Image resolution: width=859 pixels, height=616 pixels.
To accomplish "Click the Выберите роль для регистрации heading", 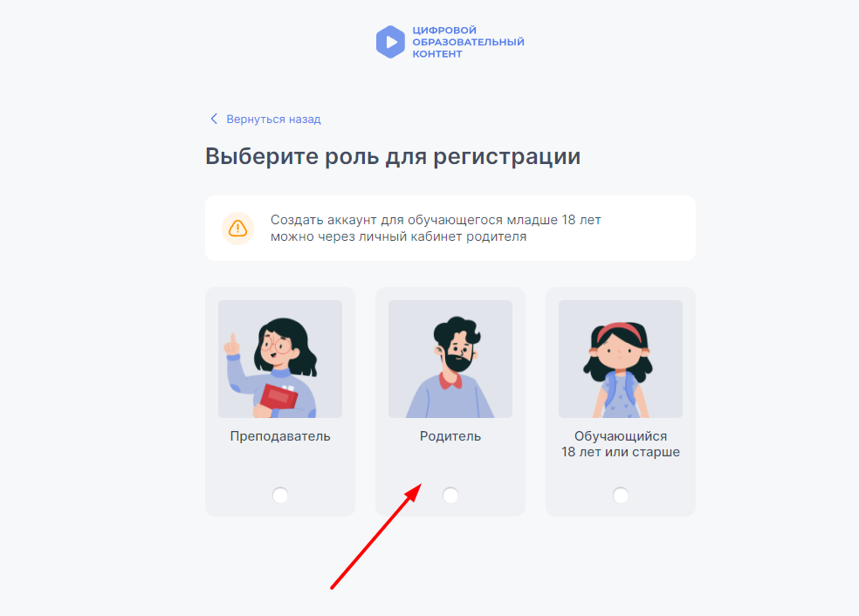I will (393, 156).
